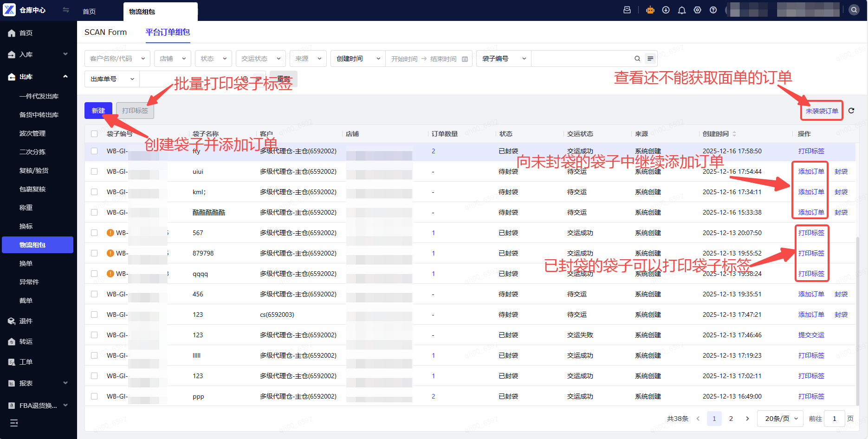Select the checkbox for bag named ppp
The width and height of the screenshot is (868, 439).
coord(94,396)
